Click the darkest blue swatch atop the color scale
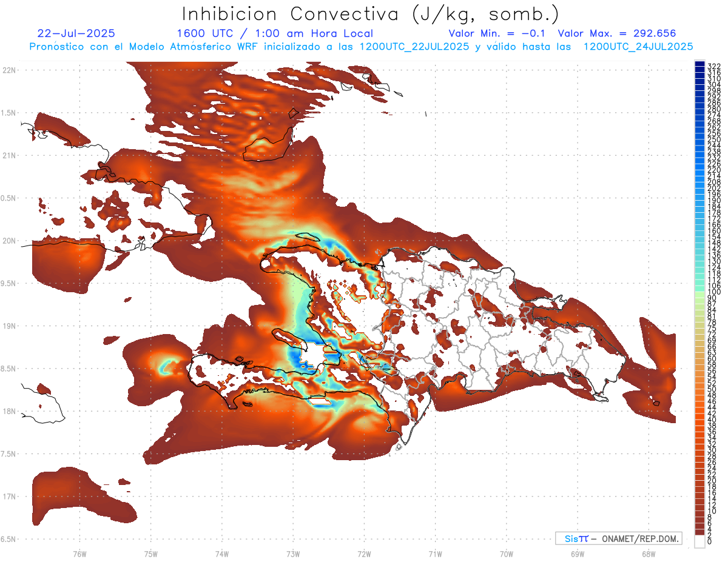The image size is (728, 562). coord(699,64)
